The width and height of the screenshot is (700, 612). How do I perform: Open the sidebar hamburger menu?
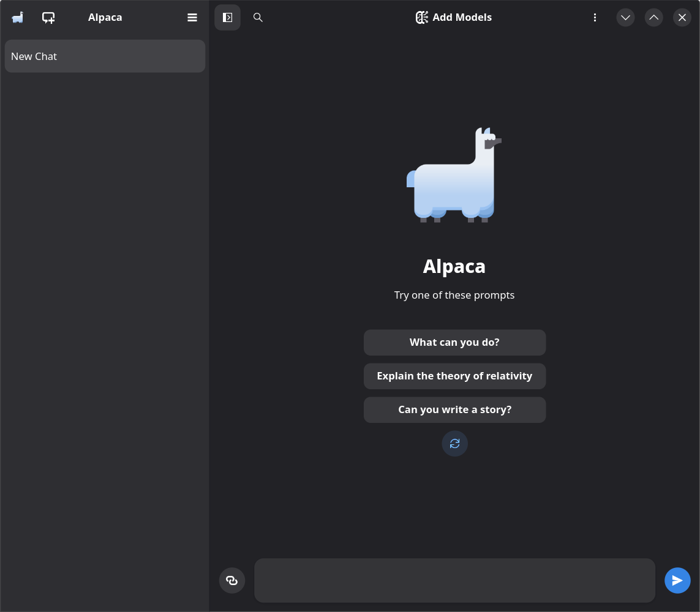pos(192,17)
